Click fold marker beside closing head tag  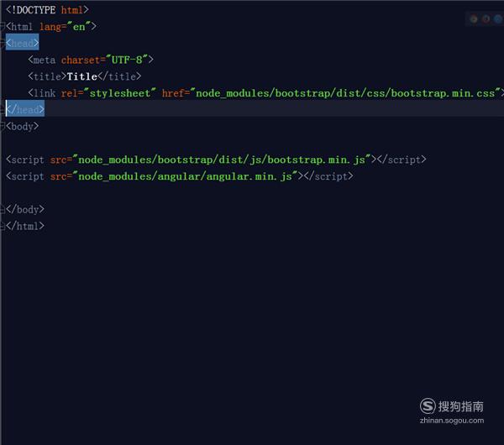click(x=3, y=109)
